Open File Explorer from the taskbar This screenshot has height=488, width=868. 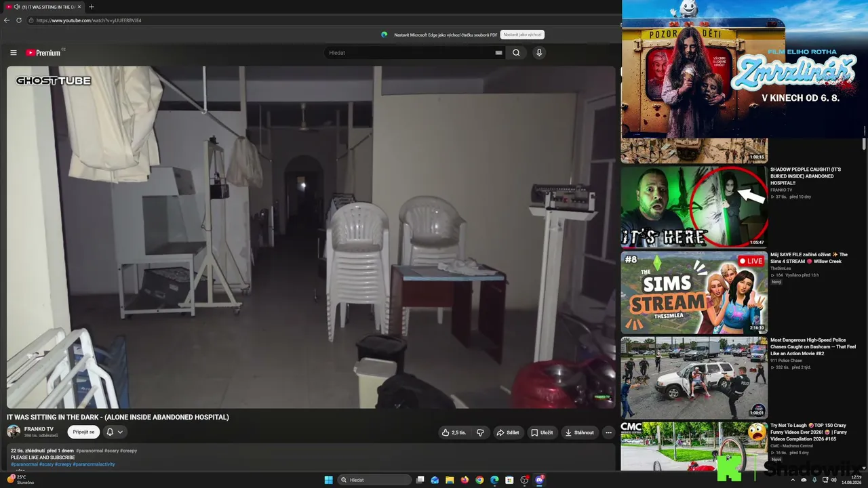[x=450, y=480]
